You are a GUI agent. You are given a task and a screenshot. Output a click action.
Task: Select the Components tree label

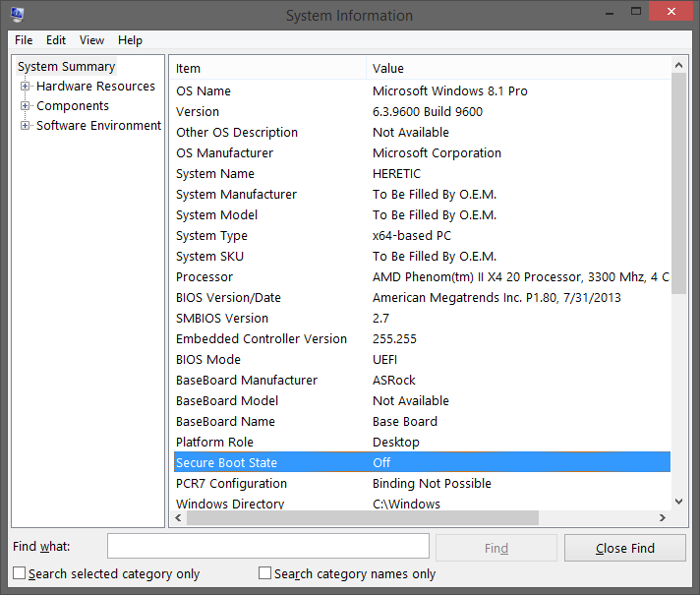(x=73, y=106)
